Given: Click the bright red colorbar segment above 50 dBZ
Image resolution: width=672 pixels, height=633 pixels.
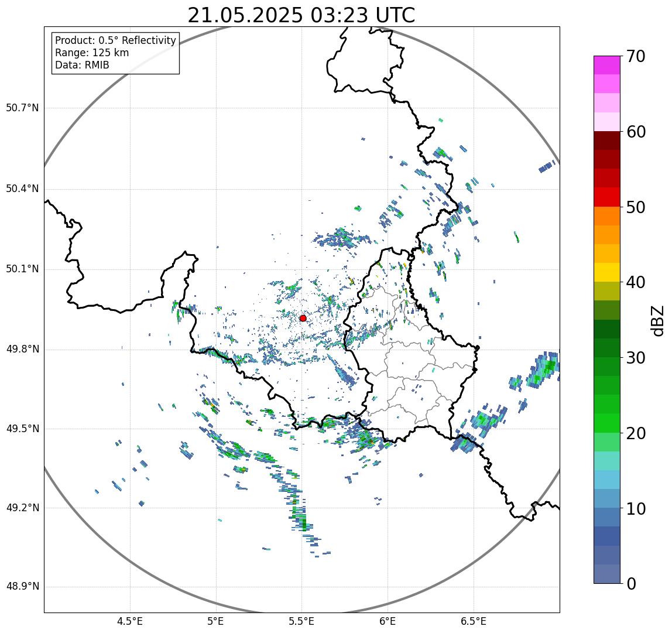Looking at the screenshot, I should click(607, 197).
